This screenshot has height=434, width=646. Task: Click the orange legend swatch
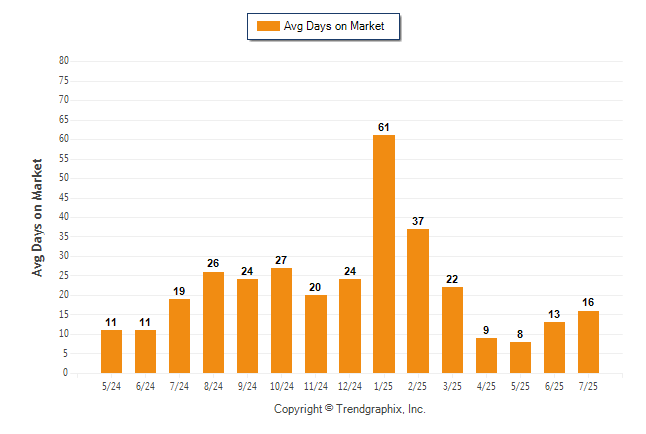(268, 26)
